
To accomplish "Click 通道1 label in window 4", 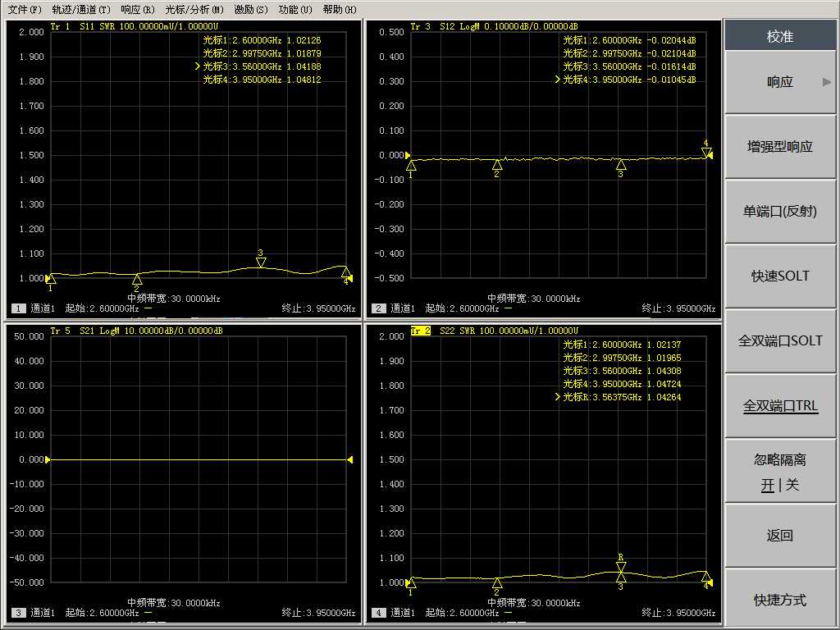I will (x=402, y=613).
